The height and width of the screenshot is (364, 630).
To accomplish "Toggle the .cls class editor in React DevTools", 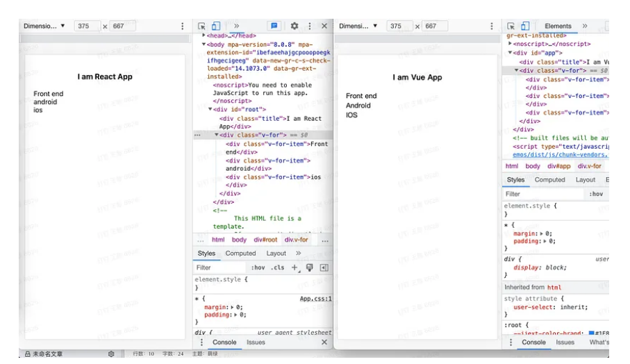I will (278, 267).
